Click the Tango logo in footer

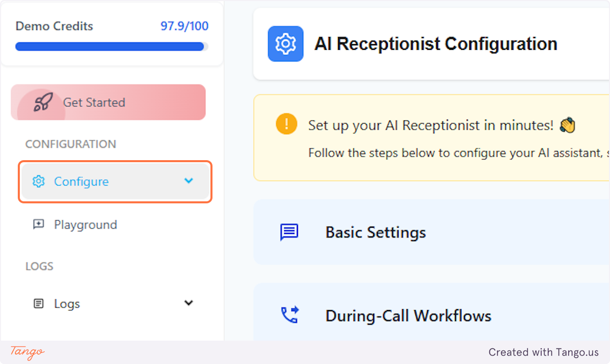[27, 352]
